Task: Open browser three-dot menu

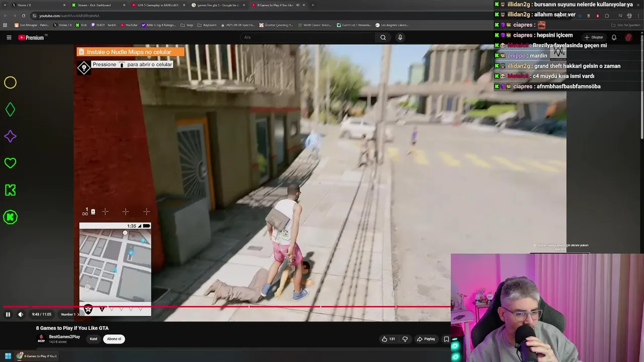Action: coord(638,16)
